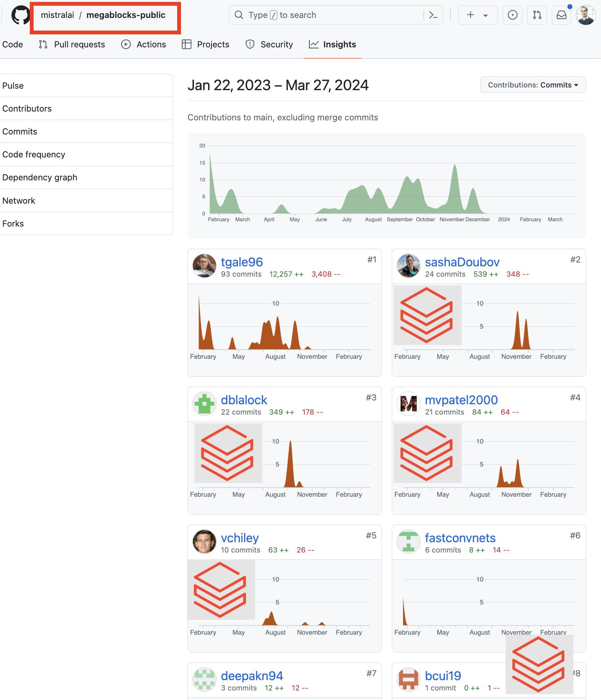
Task: Click dblalock green identicon avatar
Action: click(x=204, y=403)
